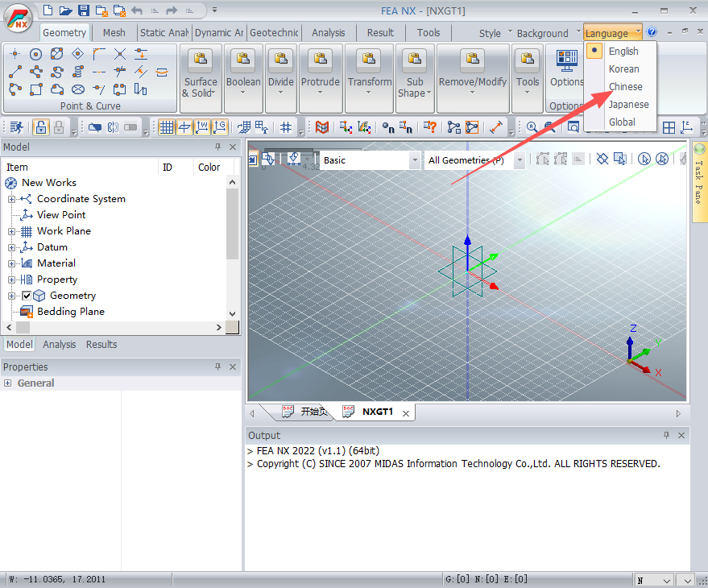Uncheck the Geometry checkbox in model tree
Image resolution: width=708 pixels, height=588 pixels.
tap(27, 296)
